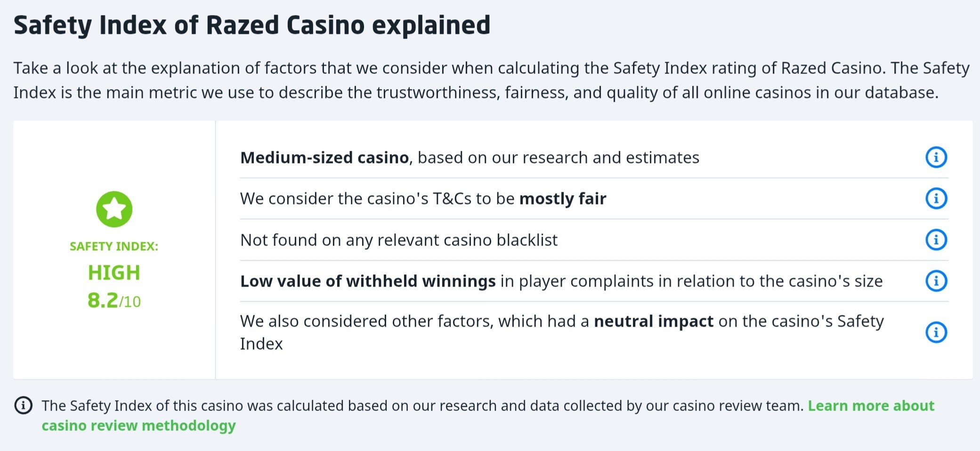The height and width of the screenshot is (451, 980).
Task: Click the 'neutral impact' bold phrase
Action: point(654,321)
